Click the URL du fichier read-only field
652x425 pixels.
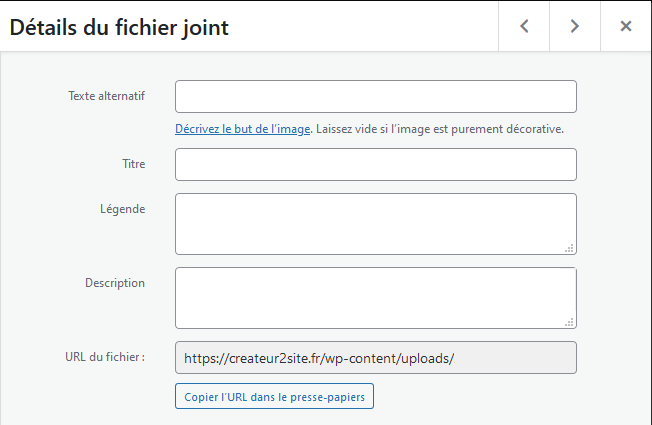(375, 358)
